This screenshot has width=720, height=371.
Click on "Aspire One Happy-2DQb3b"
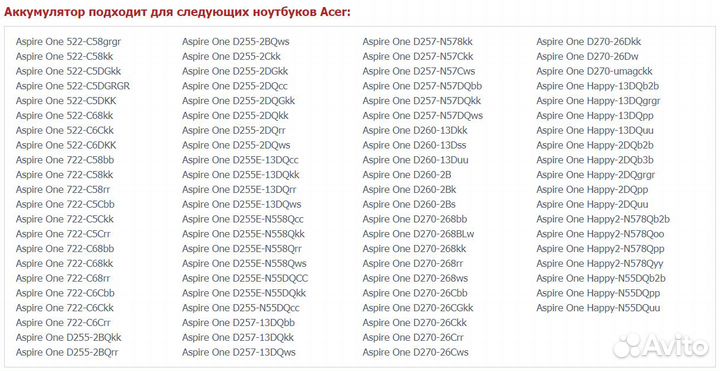pos(595,160)
